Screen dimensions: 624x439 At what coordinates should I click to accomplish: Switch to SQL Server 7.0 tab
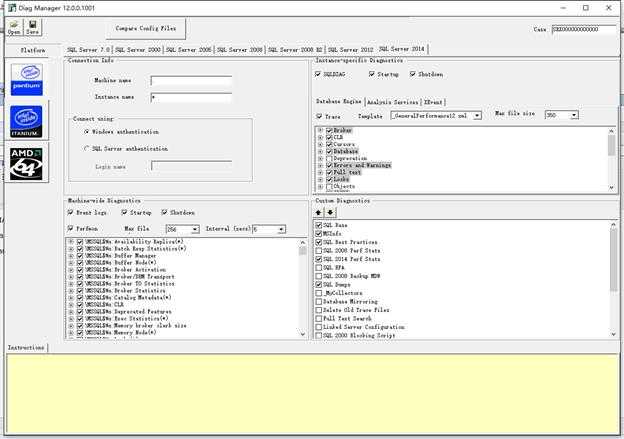(88, 49)
